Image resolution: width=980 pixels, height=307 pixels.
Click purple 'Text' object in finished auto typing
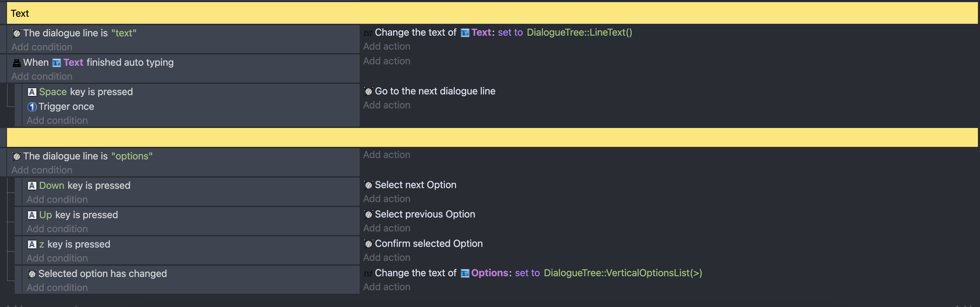pyautogui.click(x=73, y=62)
